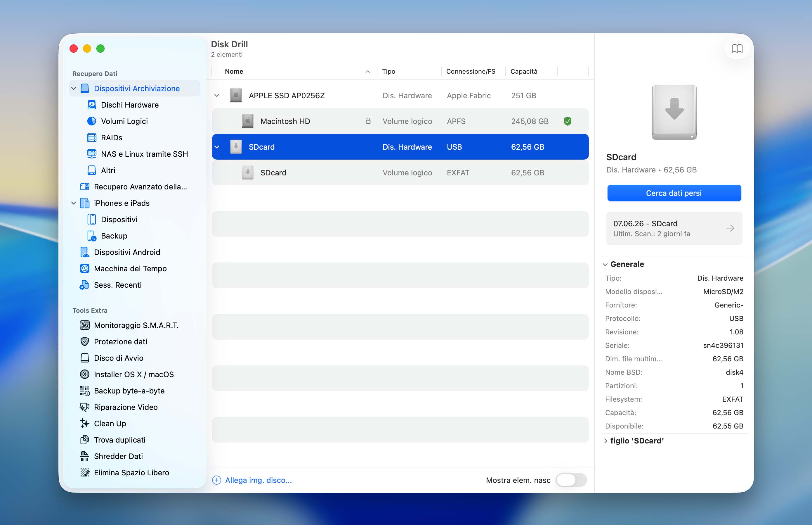
Task: Click the Apple Fabric connection cell
Action: [469, 96]
